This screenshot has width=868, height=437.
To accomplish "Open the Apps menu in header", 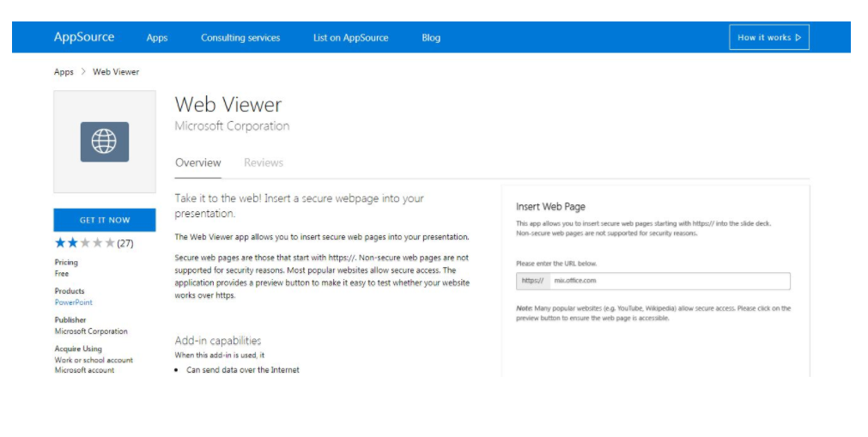I will (x=156, y=38).
